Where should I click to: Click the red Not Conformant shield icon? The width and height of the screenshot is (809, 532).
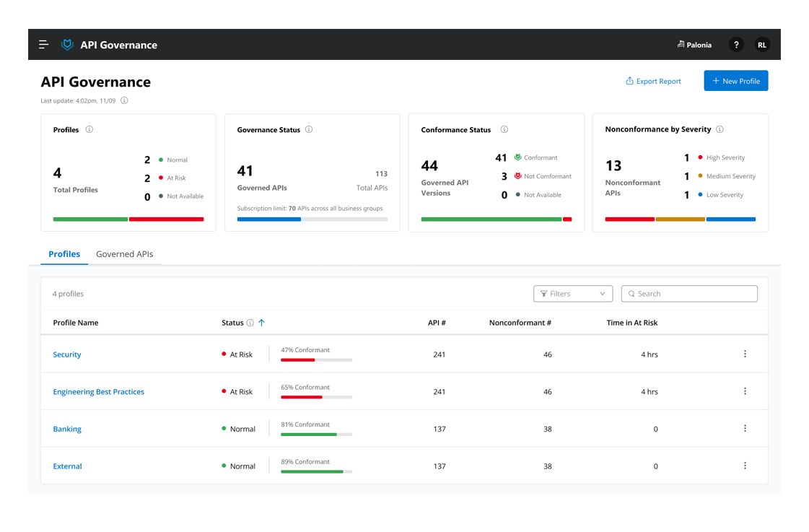tap(517, 176)
